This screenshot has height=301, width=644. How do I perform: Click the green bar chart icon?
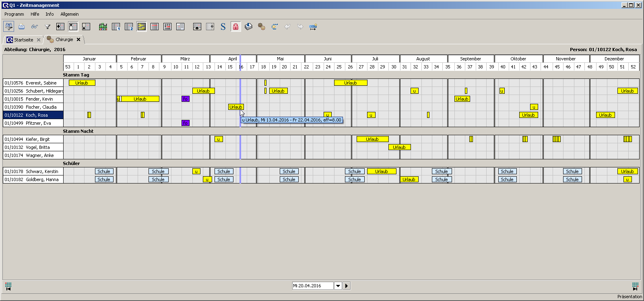point(103,27)
